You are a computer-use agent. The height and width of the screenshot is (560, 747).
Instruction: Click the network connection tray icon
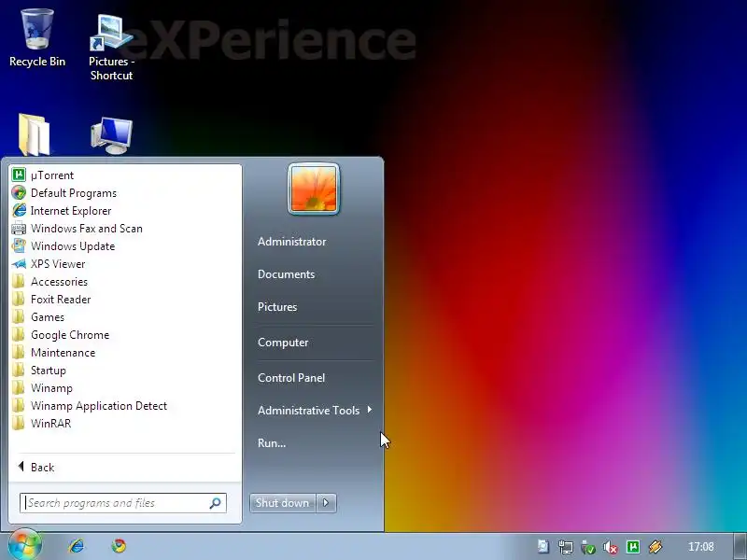pyautogui.click(x=566, y=547)
